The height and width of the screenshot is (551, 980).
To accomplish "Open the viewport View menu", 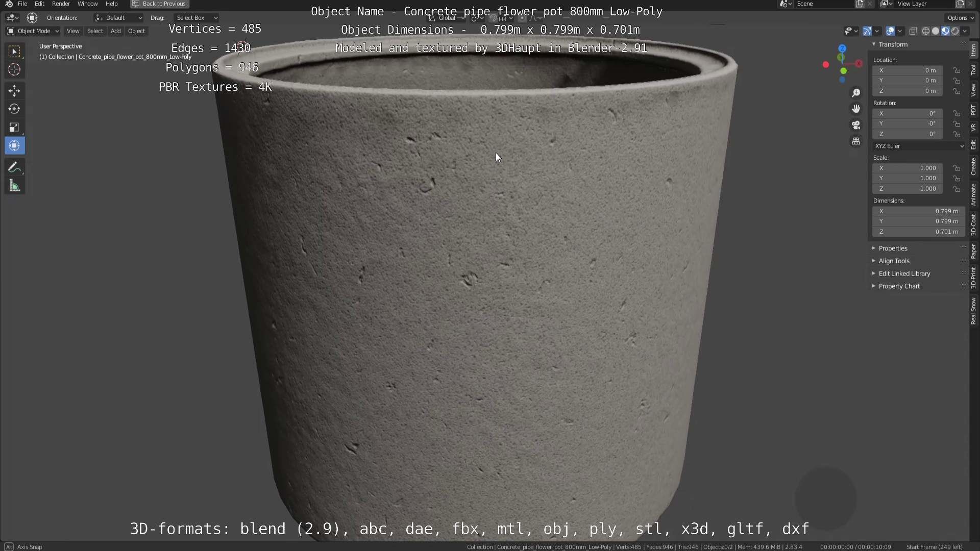I will click(73, 31).
